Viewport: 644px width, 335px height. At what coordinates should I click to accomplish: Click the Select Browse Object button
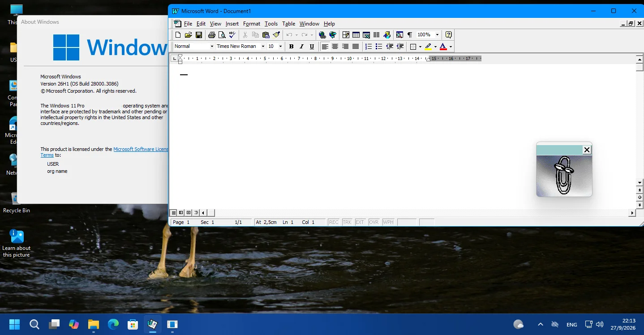[x=640, y=198]
